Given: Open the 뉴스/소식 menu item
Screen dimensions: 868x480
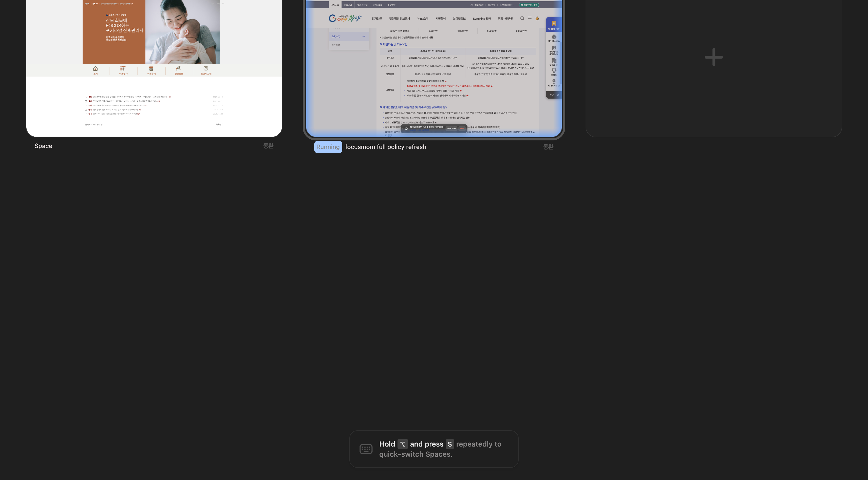Looking at the screenshot, I should pos(423,19).
